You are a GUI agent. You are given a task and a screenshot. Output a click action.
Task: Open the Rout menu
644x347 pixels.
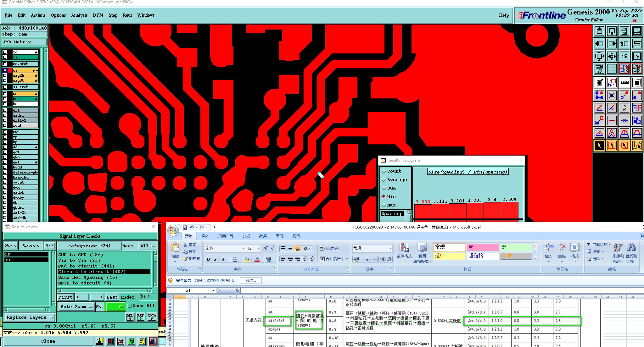pyautogui.click(x=127, y=15)
